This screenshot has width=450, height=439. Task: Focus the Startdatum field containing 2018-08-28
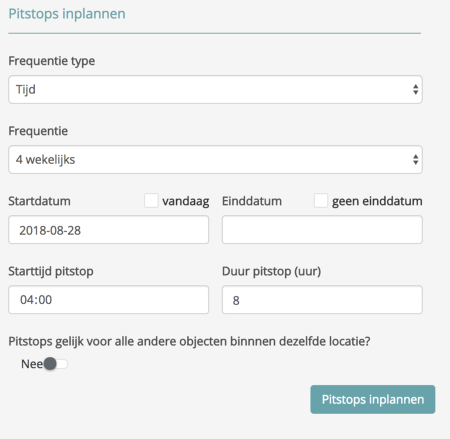click(109, 230)
